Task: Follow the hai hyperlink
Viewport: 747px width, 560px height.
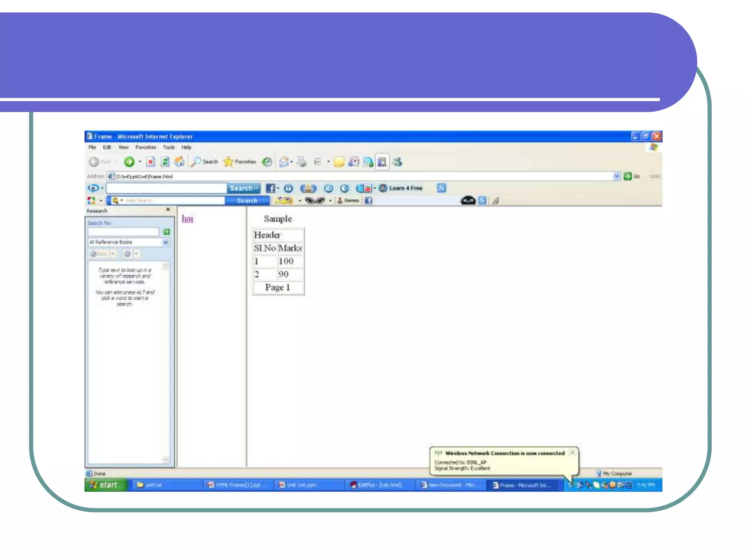Action: click(x=187, y=218)
